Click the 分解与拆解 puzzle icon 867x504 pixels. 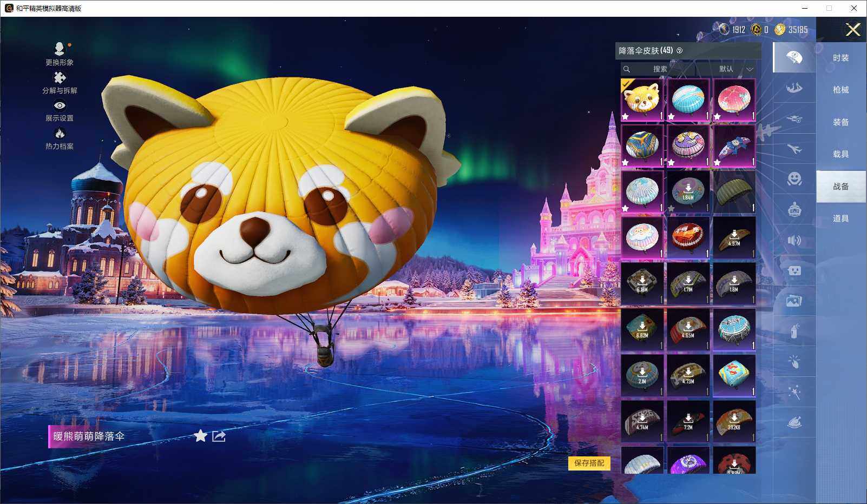pyautogui.click(x=60, y=77)
